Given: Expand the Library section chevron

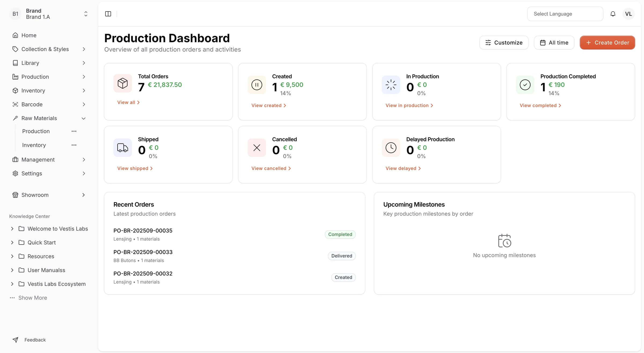Looking at the screenshot, I should (x=84, y=63).
